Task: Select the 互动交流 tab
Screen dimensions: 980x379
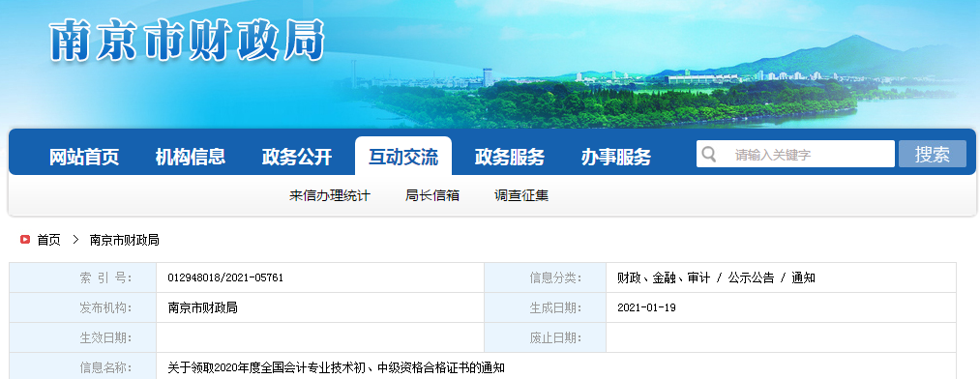Action: [x=403, y=156]
